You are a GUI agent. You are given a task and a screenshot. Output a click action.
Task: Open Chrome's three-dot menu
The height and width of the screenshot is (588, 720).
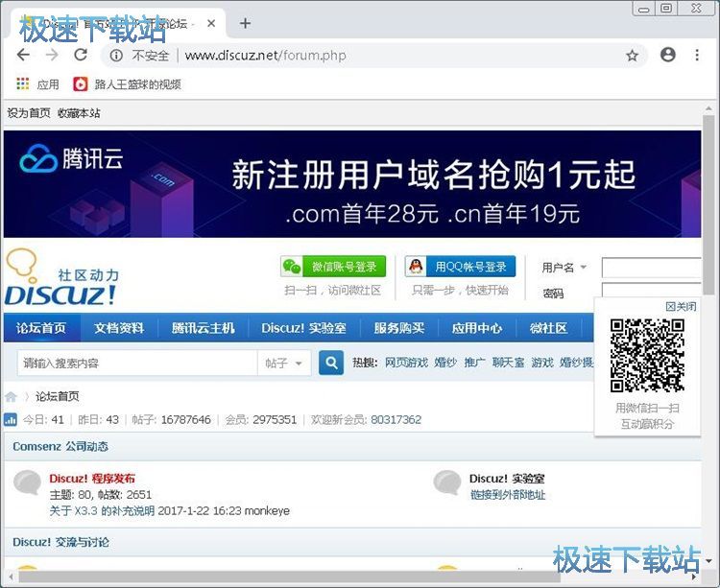697,55
